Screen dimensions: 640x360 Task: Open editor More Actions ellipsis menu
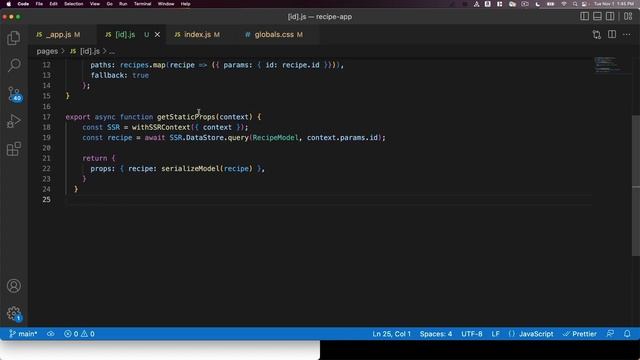(x=627, y=35)
